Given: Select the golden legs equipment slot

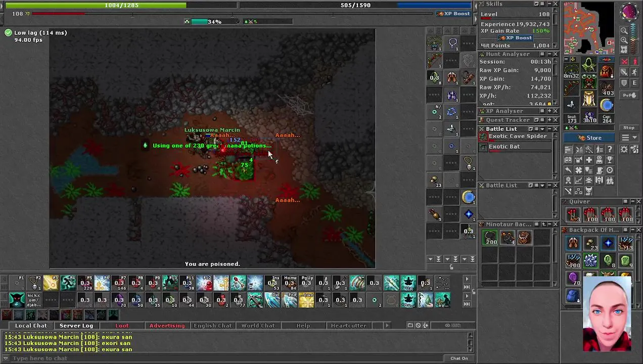Looking at the screenshot, I should (589, 98).
